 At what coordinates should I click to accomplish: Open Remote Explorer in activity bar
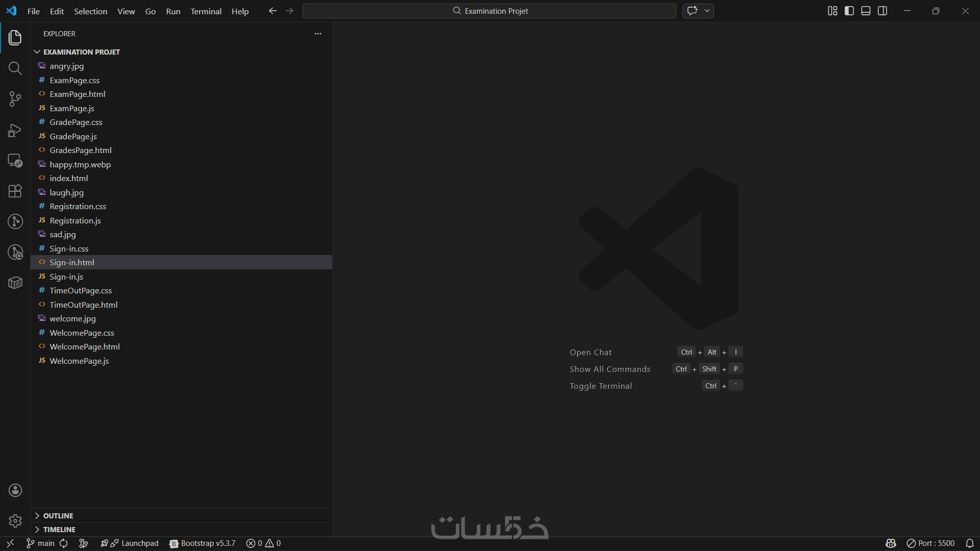tap(15, 161)
